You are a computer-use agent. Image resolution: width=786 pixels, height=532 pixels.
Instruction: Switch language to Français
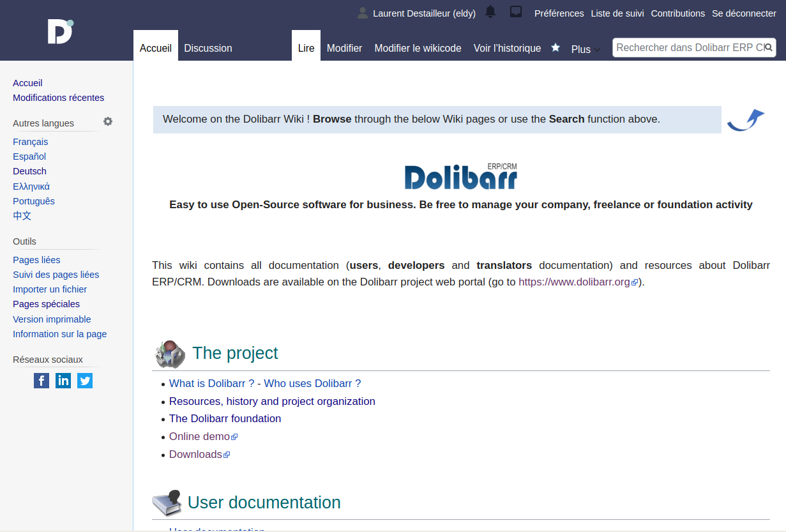tap(30, 142)
